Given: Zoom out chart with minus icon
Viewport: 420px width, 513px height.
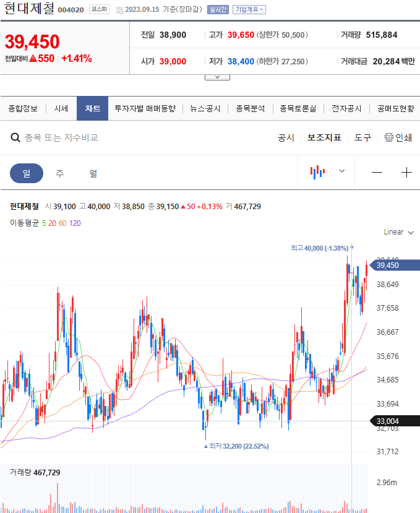Looking at the screenshot, I should [x=377, y=173].
